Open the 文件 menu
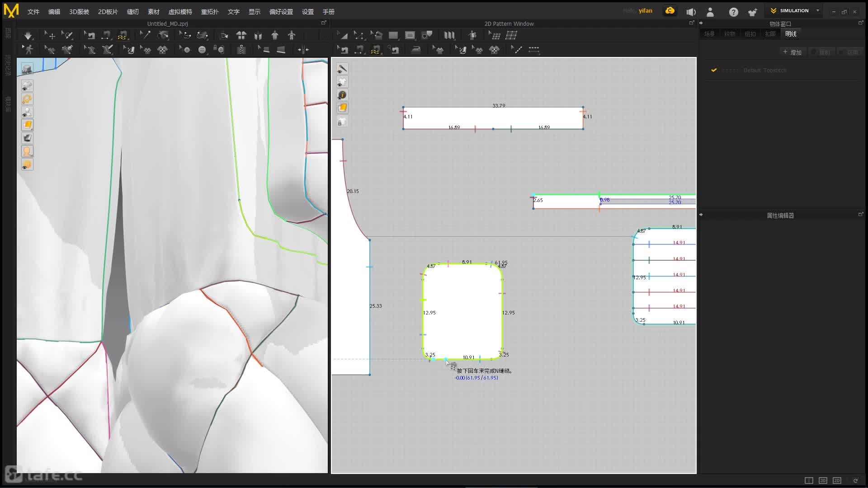This screenshot has height=488, width=868. click(33, 12)
